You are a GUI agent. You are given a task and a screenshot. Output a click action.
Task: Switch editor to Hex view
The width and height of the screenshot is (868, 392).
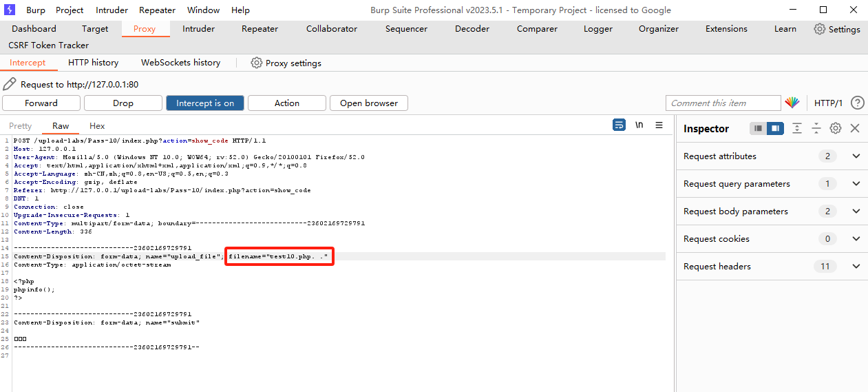pyautogui.click(x=97, y=126)
